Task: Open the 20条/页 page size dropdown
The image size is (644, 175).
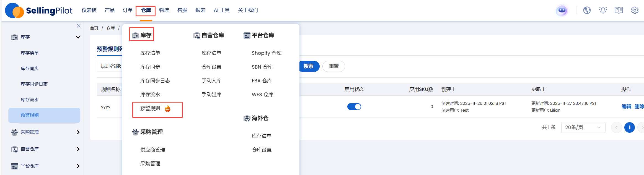Action: pyautogui.click(x=583, y=127)
